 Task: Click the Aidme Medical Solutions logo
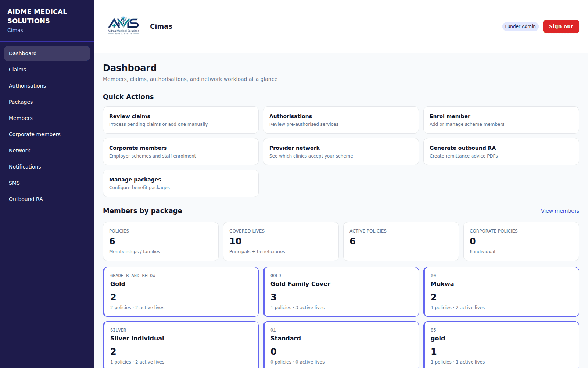pos(123,25)
